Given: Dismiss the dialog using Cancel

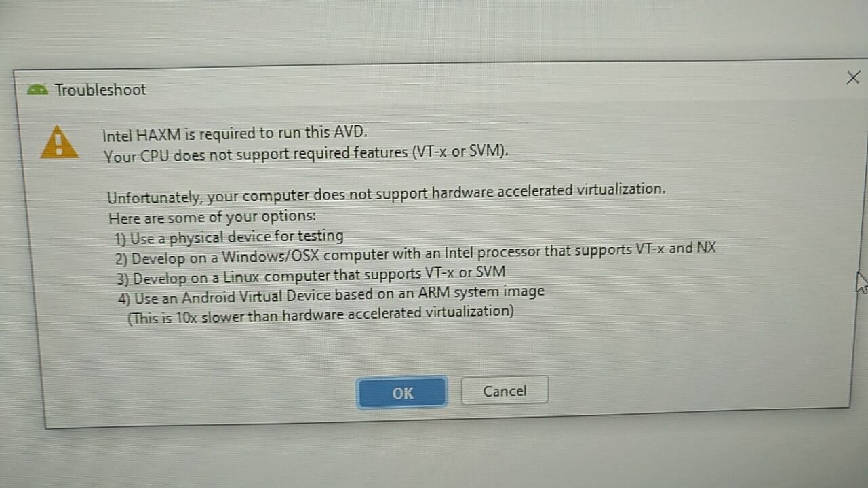Looking at the screenshot, I should coord(505,391).
